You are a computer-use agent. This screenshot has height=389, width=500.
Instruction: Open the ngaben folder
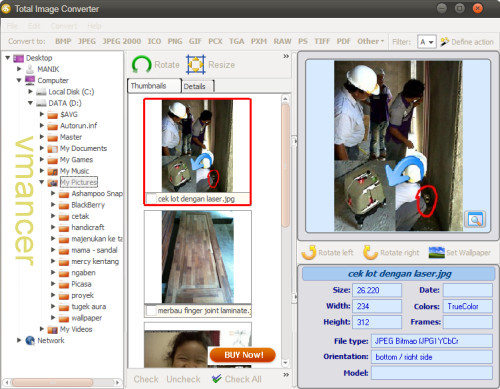point(83,273)
